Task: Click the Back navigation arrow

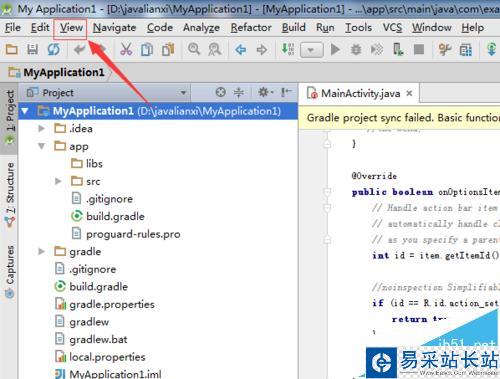Action: [x=241, y=50]
